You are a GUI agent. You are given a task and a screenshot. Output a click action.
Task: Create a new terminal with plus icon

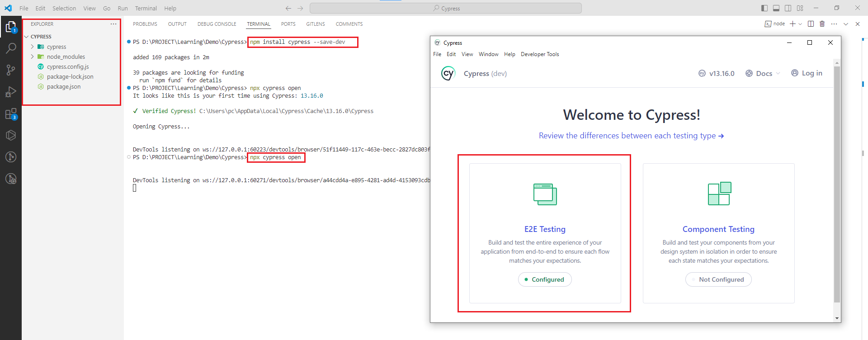[x=793, y=24]
